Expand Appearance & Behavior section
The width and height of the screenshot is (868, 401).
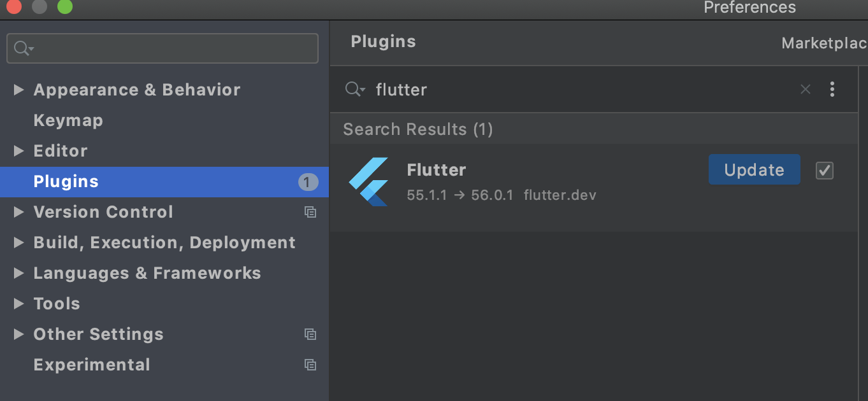[18, 90]
